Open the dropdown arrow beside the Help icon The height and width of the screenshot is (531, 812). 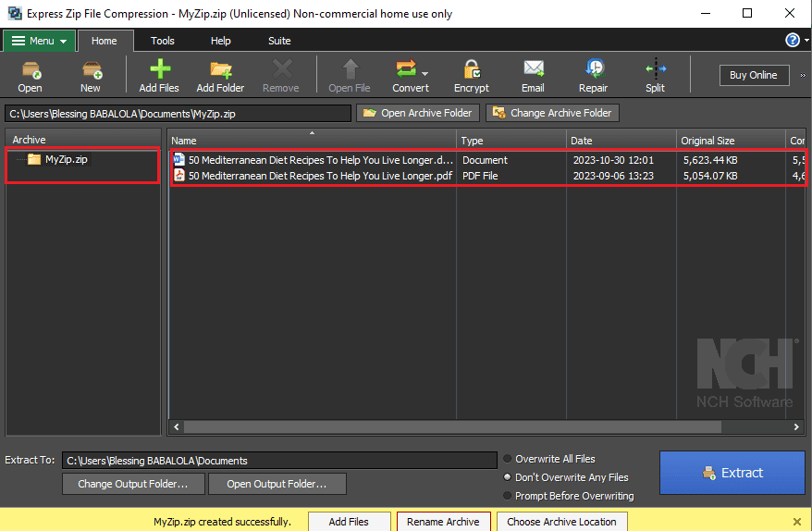click(x=806, y=41)
